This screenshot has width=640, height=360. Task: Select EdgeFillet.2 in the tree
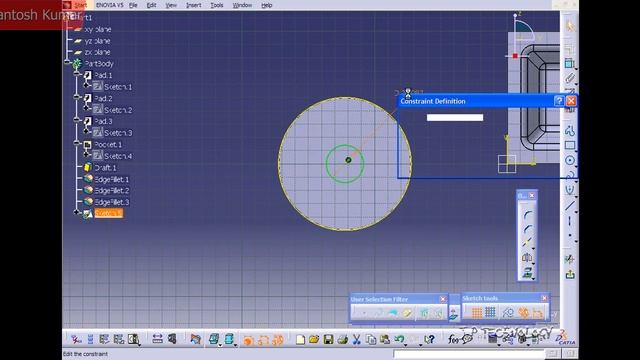pyautogui.click(x=111, y=191)
